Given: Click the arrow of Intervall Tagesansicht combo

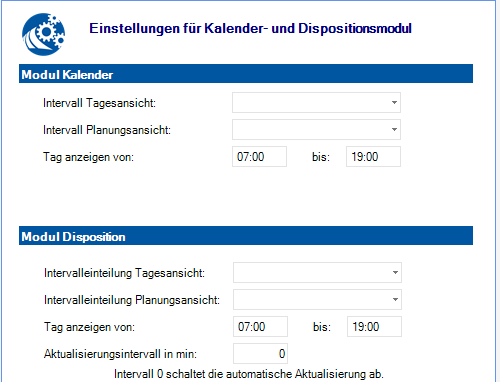Looking at the screenshot, I should click(x=394, y=103).
